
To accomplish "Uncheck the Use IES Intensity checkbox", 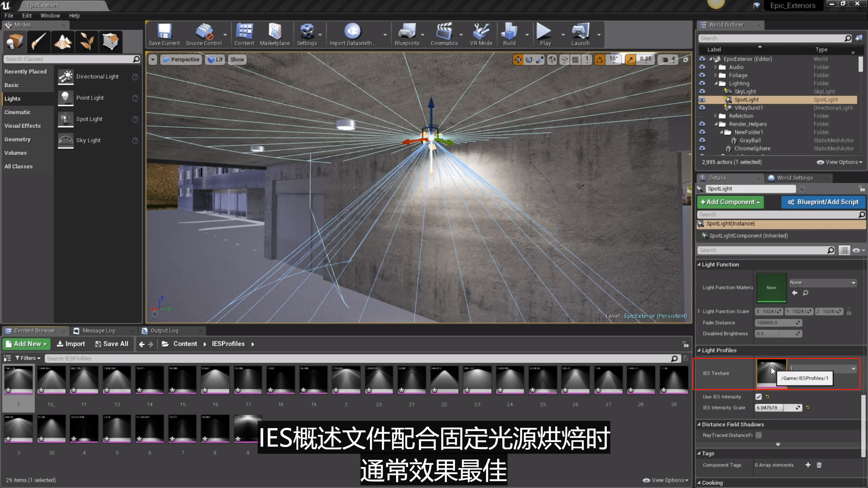I will click(x=758, y=396).
